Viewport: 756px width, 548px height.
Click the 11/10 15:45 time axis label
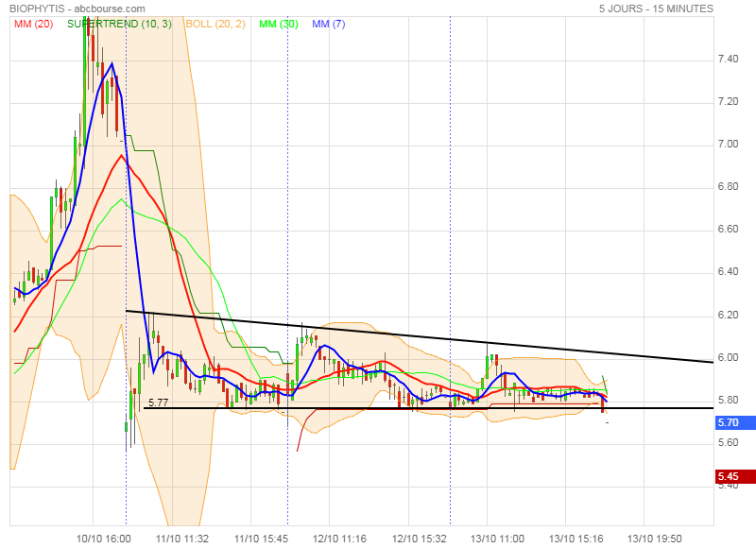click(261, 539)
